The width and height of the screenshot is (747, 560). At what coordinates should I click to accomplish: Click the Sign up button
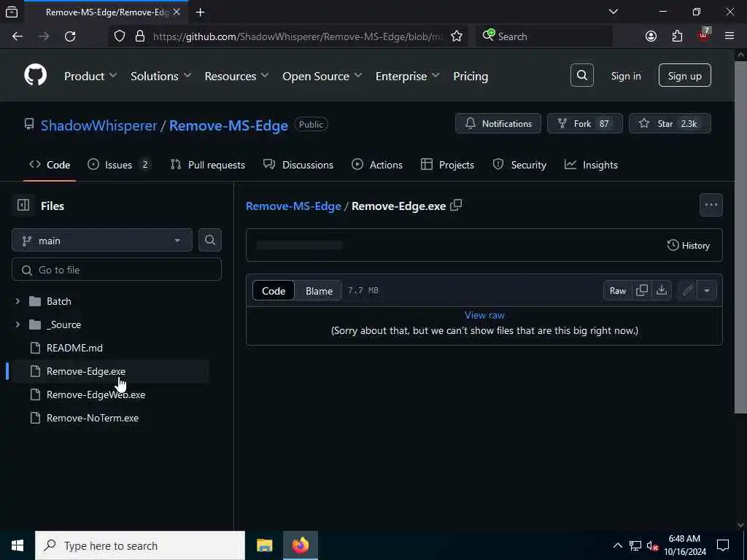[684, 75]
